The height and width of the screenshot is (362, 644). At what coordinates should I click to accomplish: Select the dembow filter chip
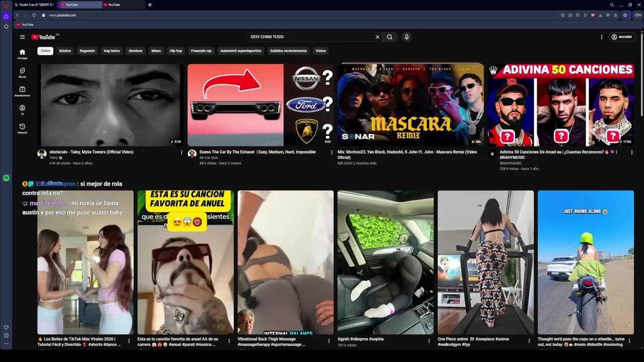(135, 51)
